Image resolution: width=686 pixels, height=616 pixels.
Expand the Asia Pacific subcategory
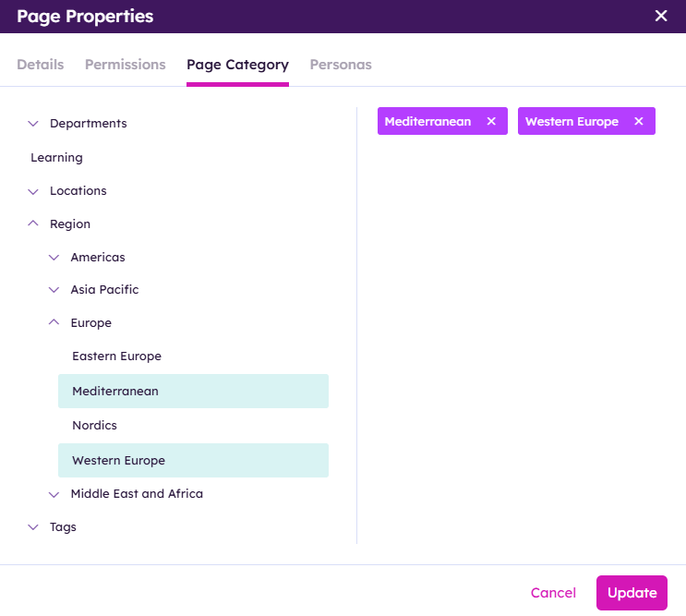(54, 290)
